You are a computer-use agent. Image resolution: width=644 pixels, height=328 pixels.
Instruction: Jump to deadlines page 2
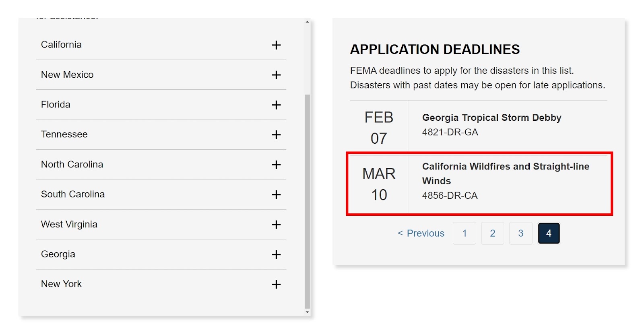tap(492, 233)
